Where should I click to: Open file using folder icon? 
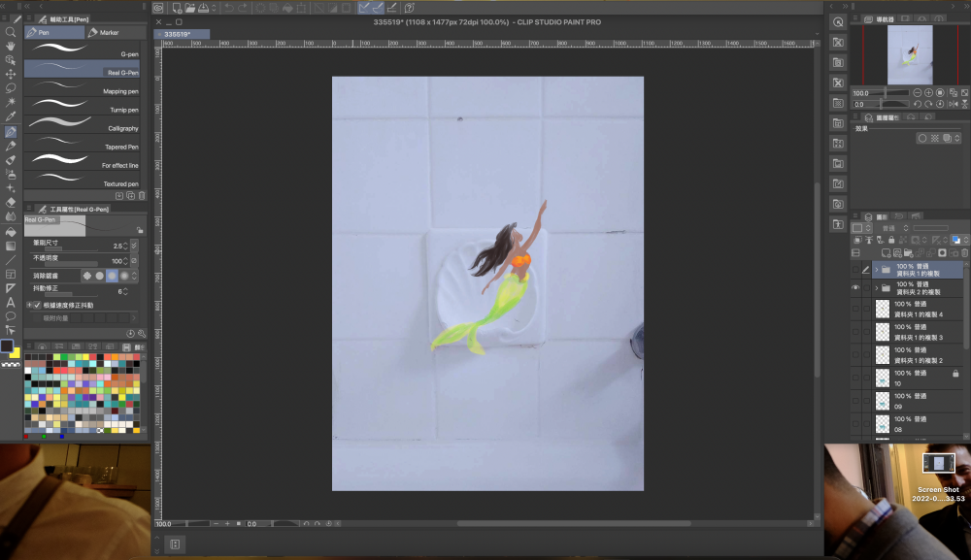[190, 8]
